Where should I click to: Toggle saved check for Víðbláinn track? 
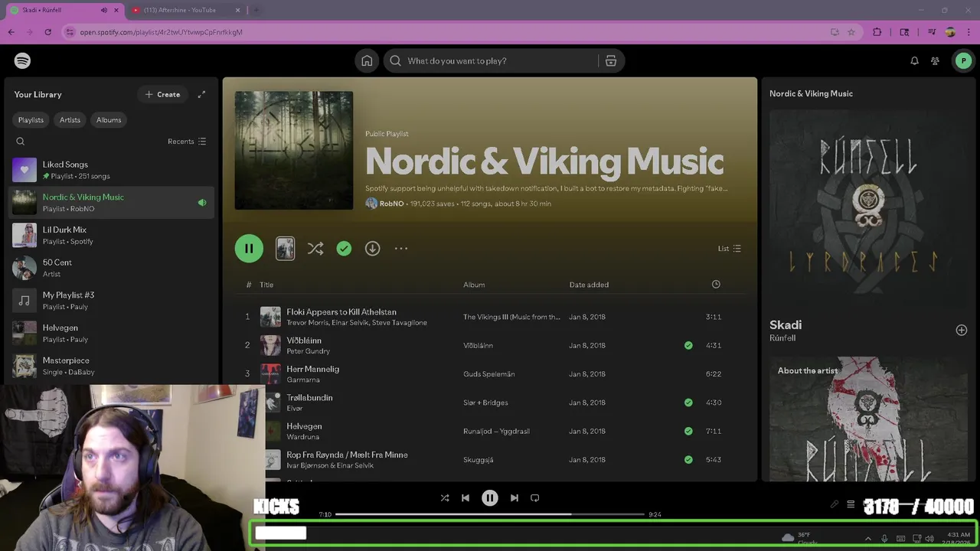(688, 345)
